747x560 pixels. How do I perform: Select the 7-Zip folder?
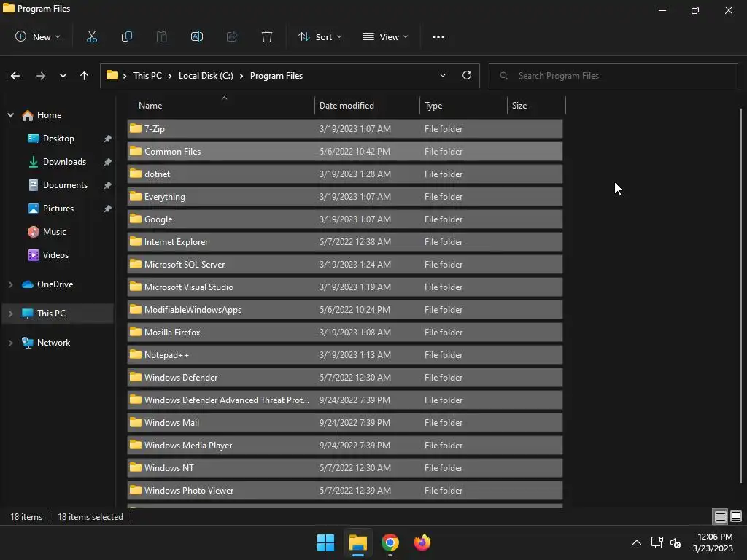[345, 129]
